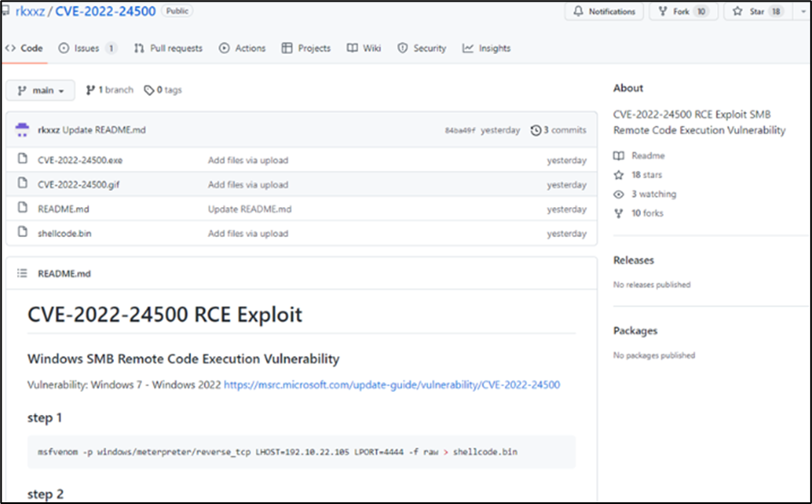
Task: Click the eye icon beside 3 watching
Action: click(619, 194)
